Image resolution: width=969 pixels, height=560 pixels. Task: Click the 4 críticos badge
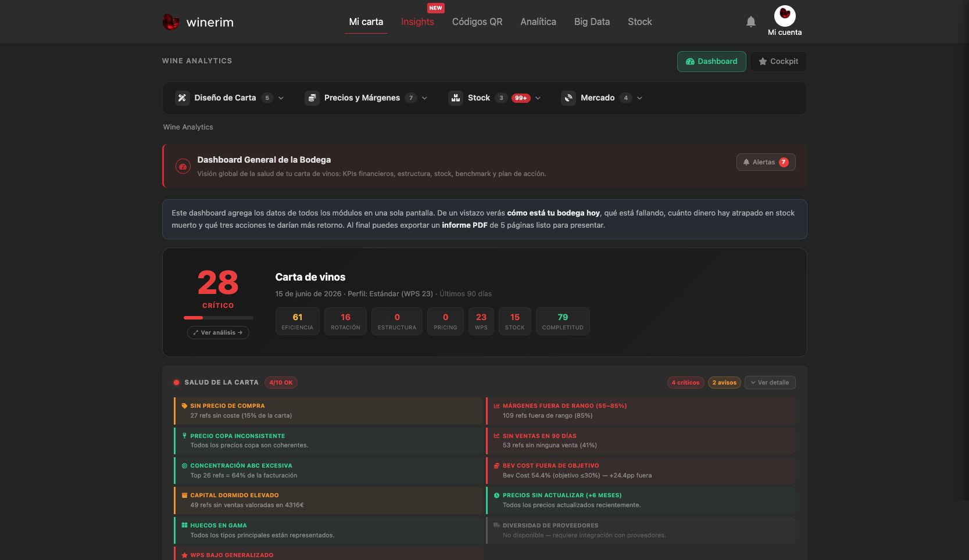tap(685, 382)
